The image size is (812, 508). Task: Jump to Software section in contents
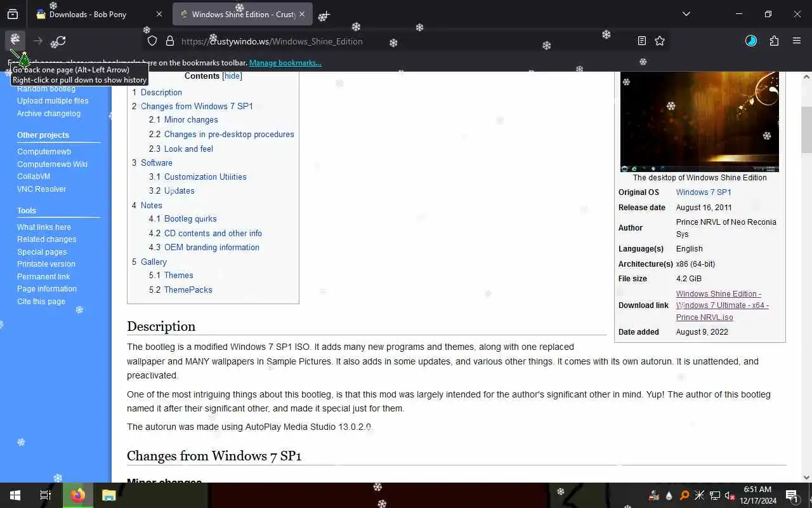(x=156, y=163)
